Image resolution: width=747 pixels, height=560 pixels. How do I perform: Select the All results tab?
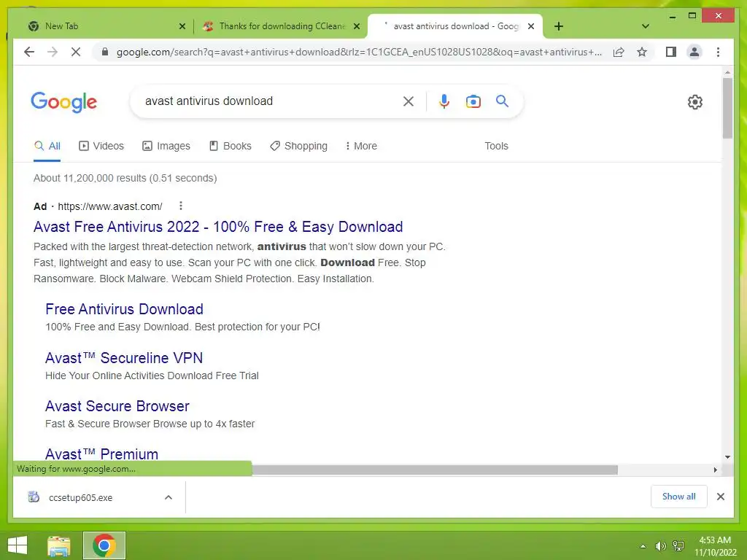(x=47, y=146)
